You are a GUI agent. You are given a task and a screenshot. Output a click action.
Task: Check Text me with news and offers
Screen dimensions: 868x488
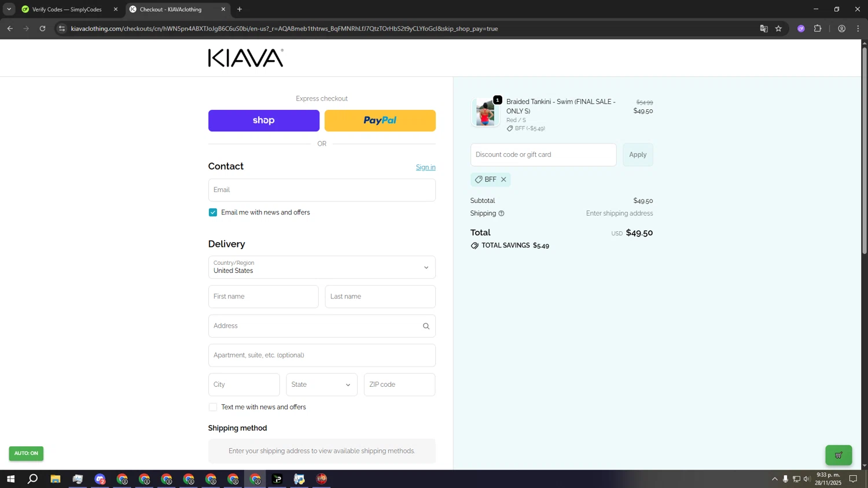pyautogui.click(x=213, y=407)
